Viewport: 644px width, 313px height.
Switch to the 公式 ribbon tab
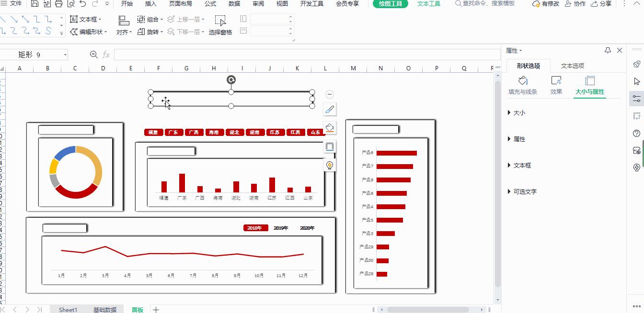210,4
